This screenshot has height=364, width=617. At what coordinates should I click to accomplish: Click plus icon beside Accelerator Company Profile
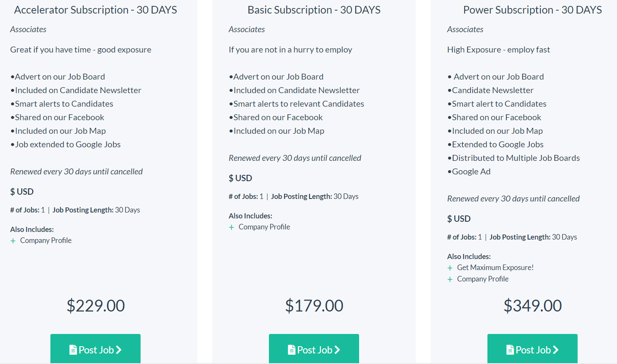point(13,241)
